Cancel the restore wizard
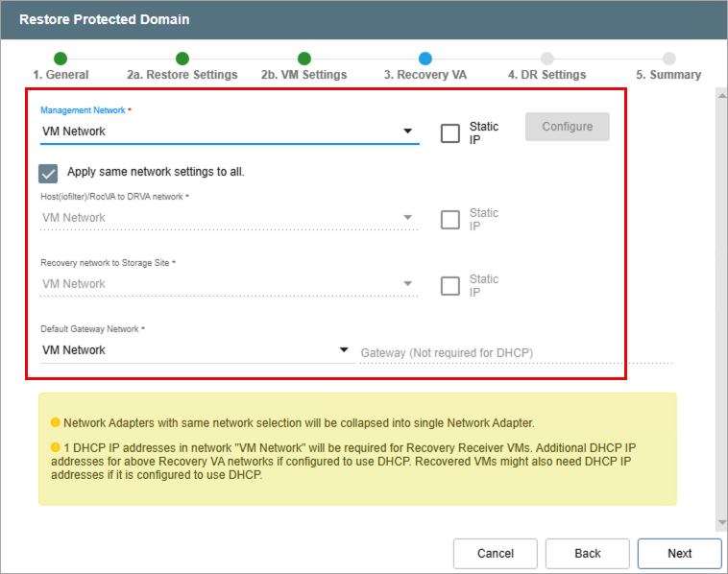The width and height of the screenshot is (728, 574). coord(496,553)
